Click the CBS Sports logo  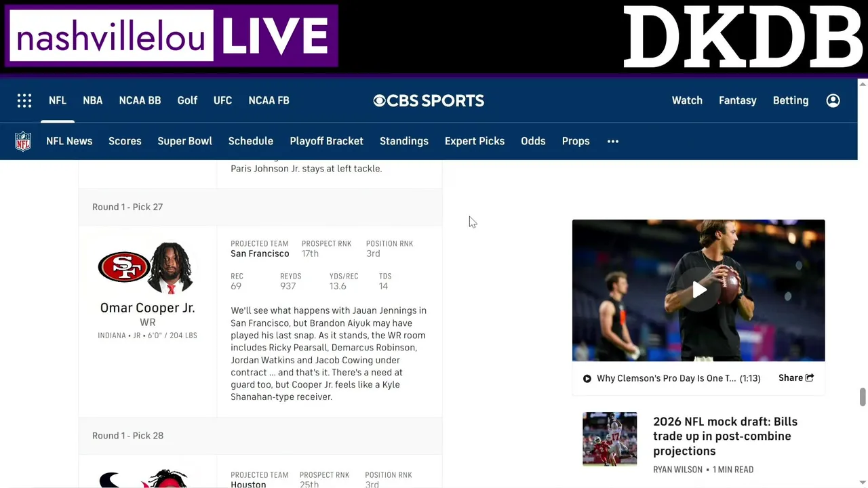point(429,100)
